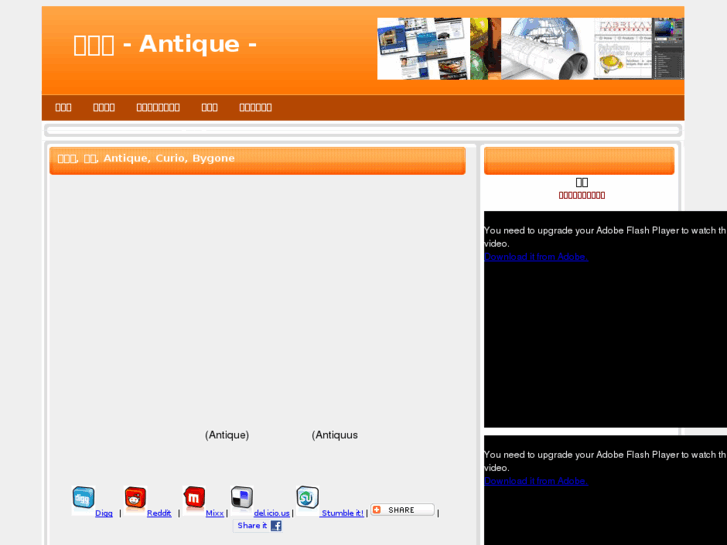
Task: Open 'Download it from Adobe' in upper video box
Action: (536, 256)
